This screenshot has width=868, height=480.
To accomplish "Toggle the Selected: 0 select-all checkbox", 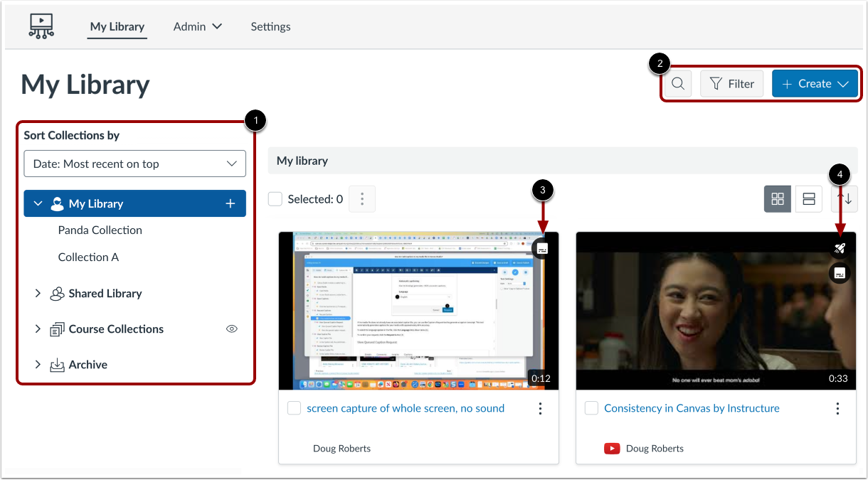I will click(275, 199).
